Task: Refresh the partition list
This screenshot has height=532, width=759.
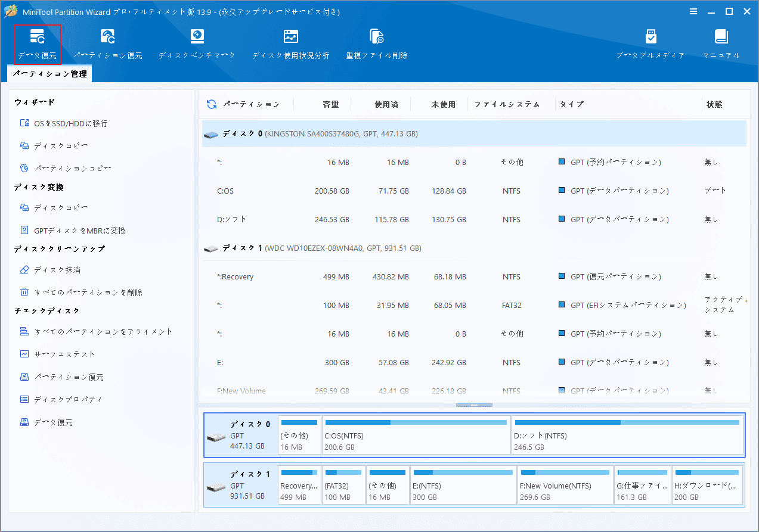Action: point(211,104)
